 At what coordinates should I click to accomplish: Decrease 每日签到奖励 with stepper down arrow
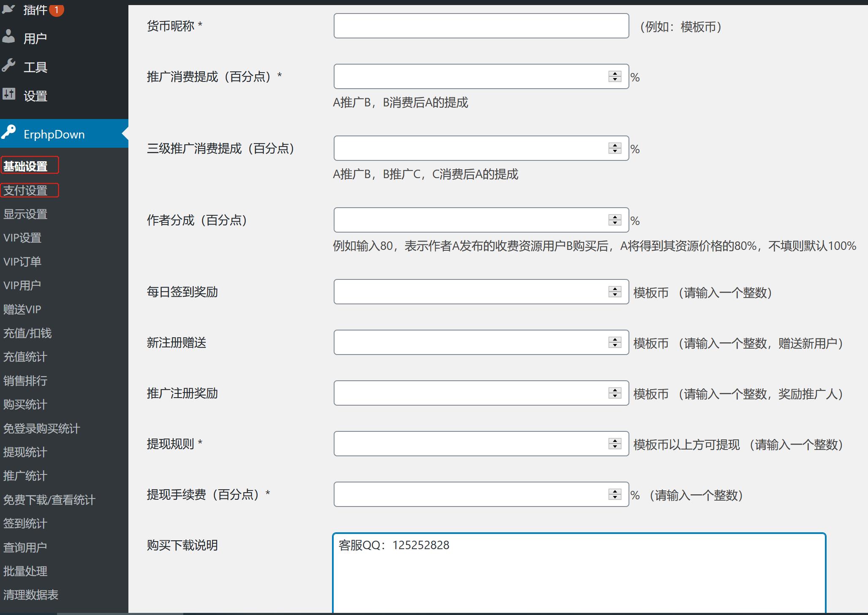tap(615, 295)
